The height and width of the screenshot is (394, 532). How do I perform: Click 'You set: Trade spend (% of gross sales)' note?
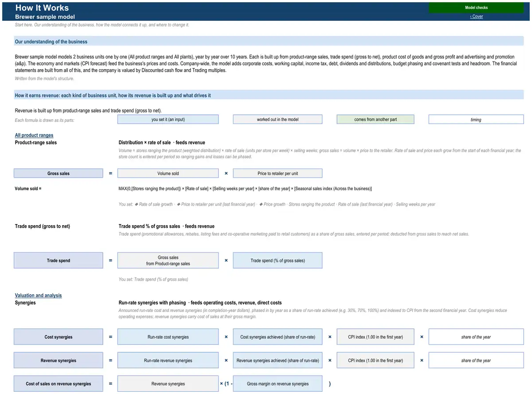tap(153, 279)
